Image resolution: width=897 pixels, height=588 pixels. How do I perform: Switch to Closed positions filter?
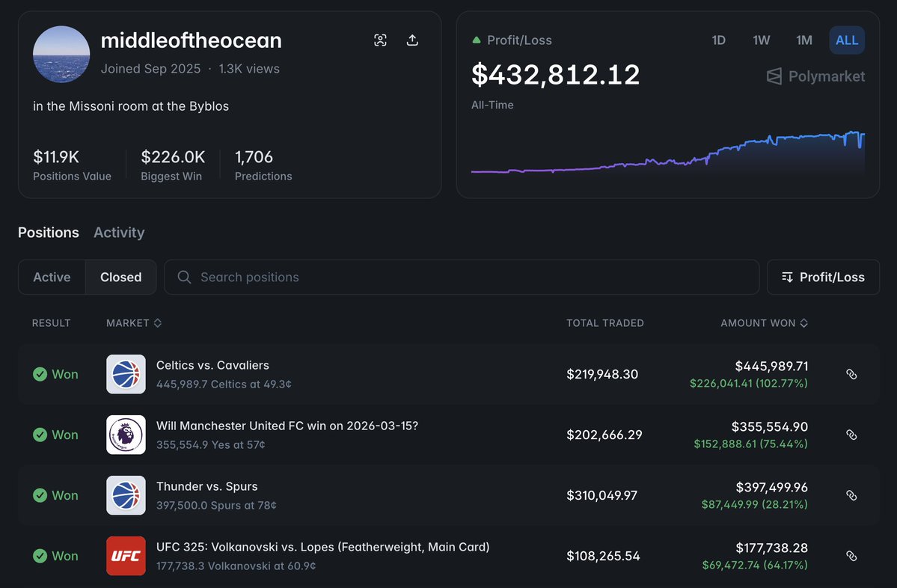pos(120,278)
